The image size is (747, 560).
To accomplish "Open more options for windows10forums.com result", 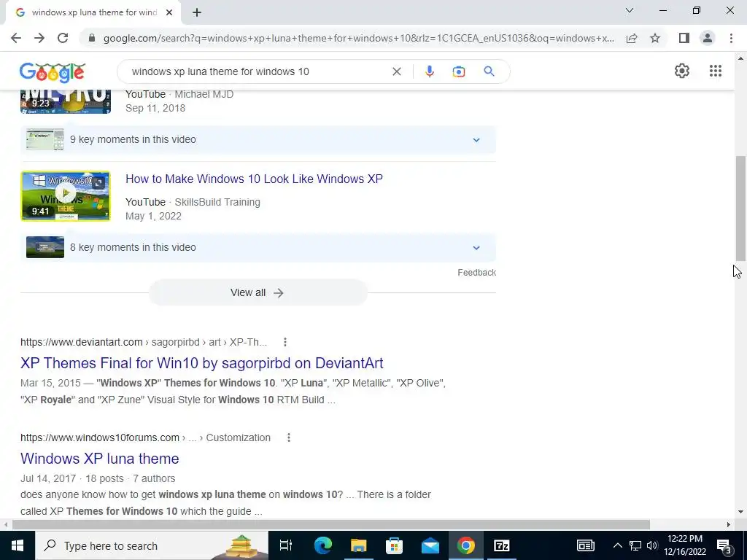I will tap(289, 437).
